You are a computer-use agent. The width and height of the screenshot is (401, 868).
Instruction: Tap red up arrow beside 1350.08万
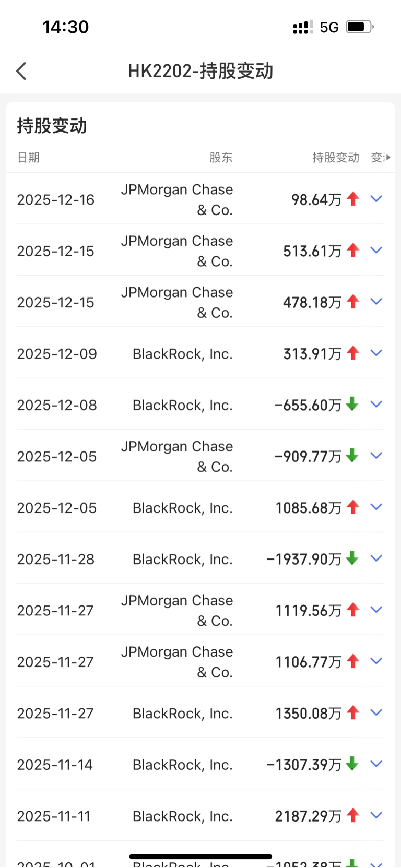(353, 712)
